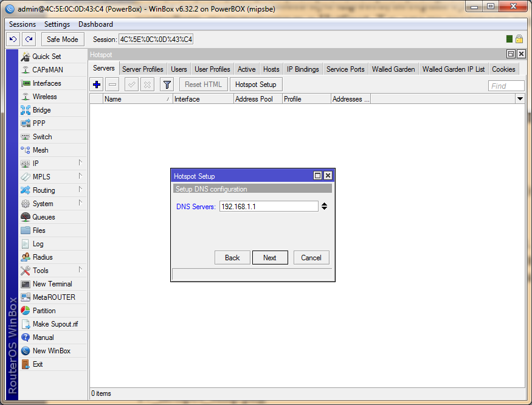Click Next in Hotspot Setup

pos(269,258)
